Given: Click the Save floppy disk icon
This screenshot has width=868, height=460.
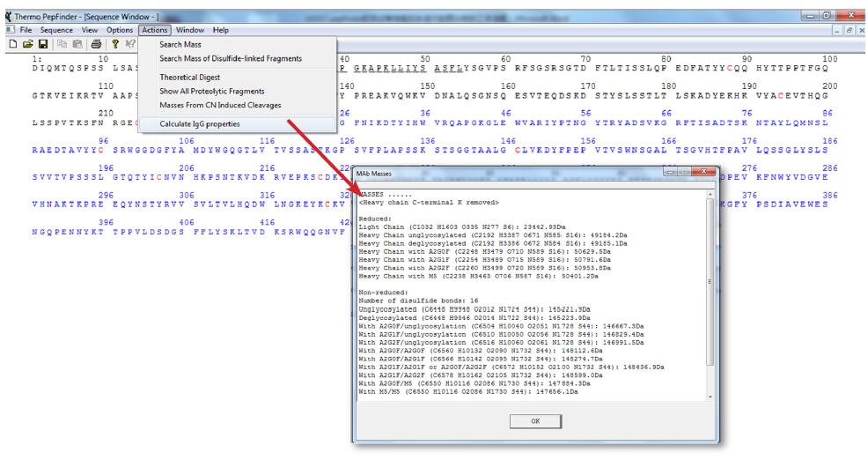Looking at the screenshot, I should pyautogui.click(x=42, y=44).
